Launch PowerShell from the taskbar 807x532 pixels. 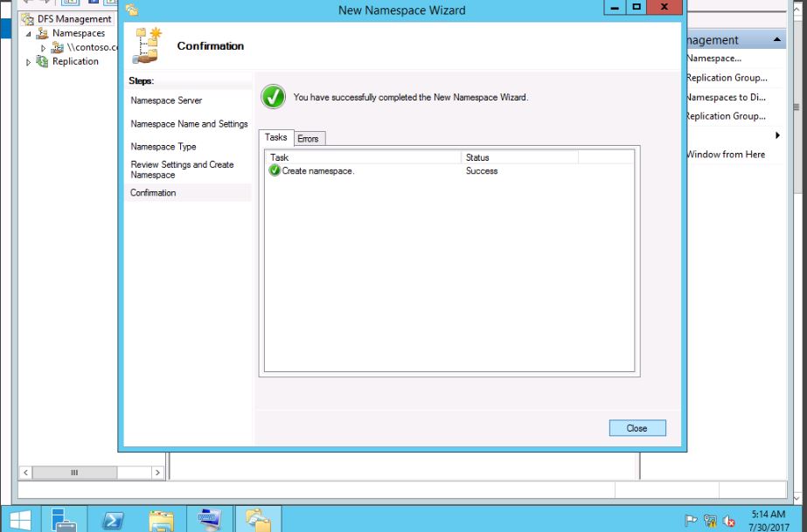tap(112, 520)
